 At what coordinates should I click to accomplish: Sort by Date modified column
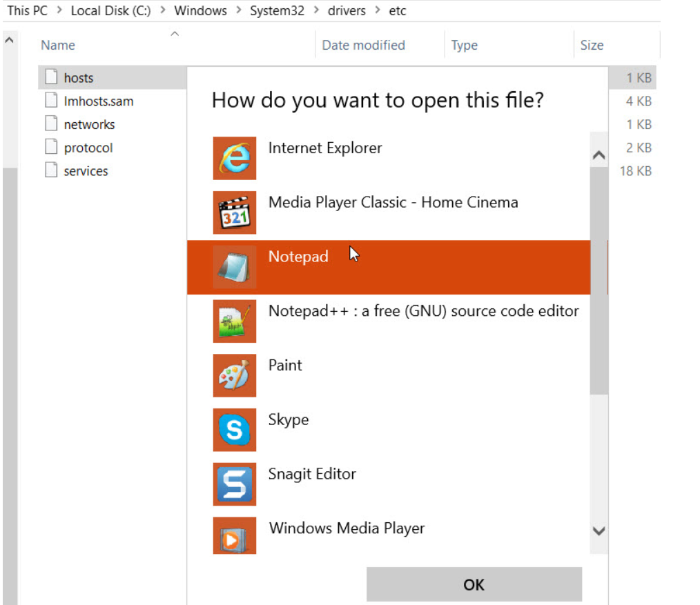point(363,46)
